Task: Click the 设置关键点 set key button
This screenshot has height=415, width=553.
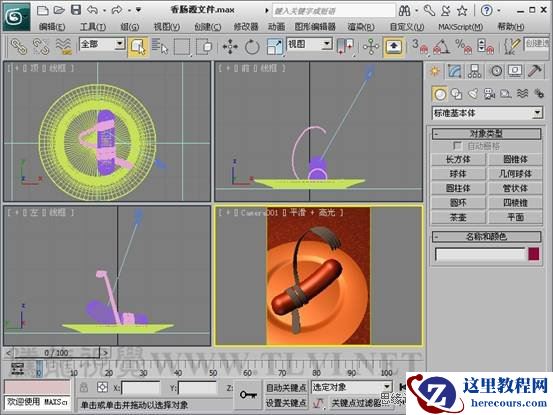Action: click(286, 403)
